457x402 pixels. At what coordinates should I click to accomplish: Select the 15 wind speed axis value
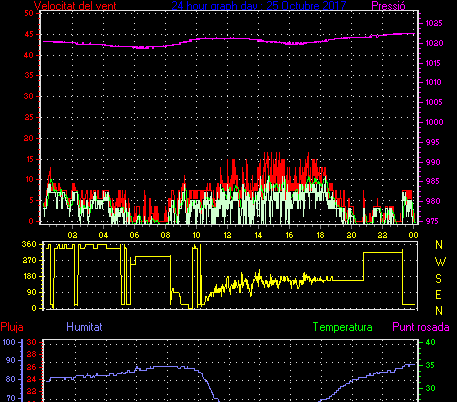point(29,159)
